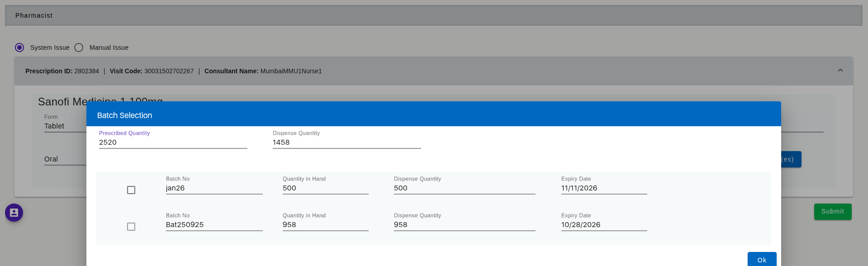Click the green Submit button
868x266 pixels.
tap(832, 212)
